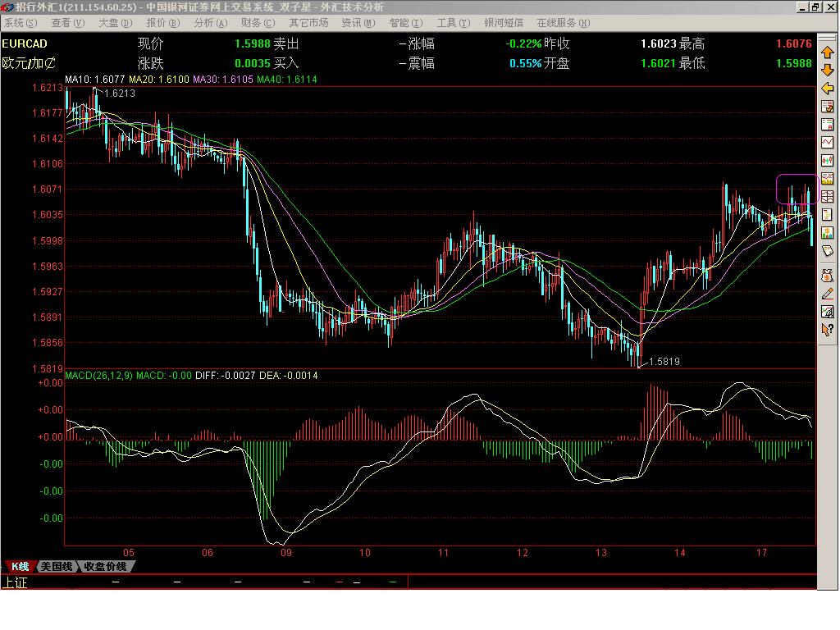
Task: Click the MACD(26,12,9) indicator label
Action: point(98,376)
